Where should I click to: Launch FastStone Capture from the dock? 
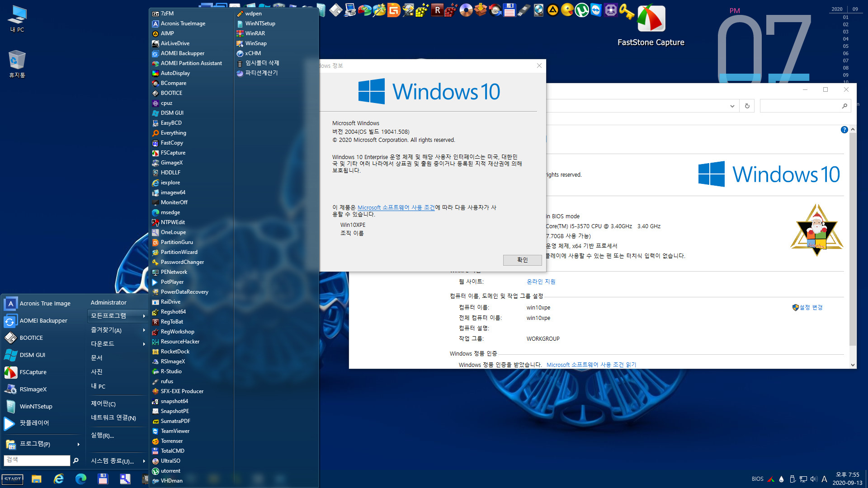(x=651, y=18)
